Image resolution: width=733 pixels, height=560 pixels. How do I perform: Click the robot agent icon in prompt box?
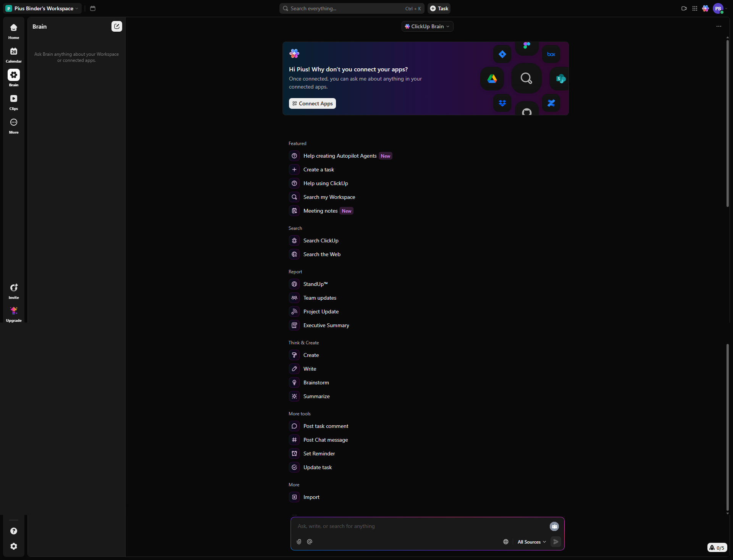pos(554,526)
